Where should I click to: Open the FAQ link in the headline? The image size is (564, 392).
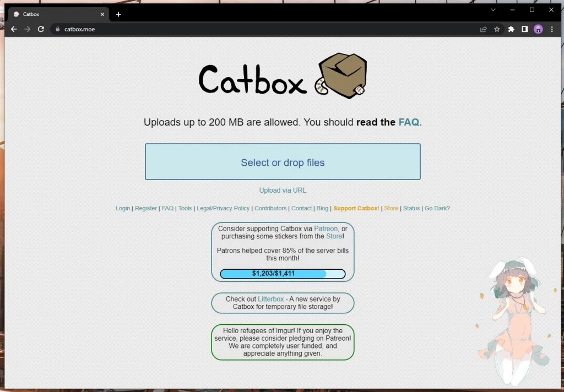pyautogui.click(x=410, y=122)
